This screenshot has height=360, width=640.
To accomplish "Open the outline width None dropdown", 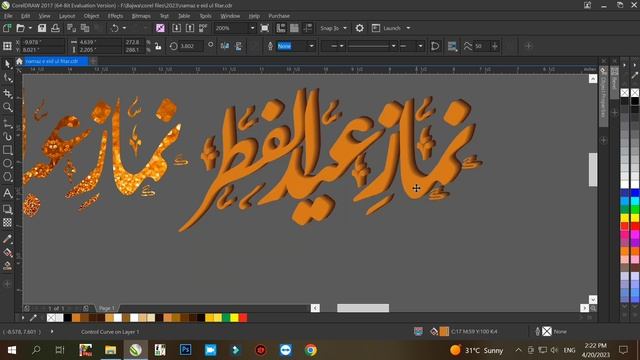I will point(312,46).
